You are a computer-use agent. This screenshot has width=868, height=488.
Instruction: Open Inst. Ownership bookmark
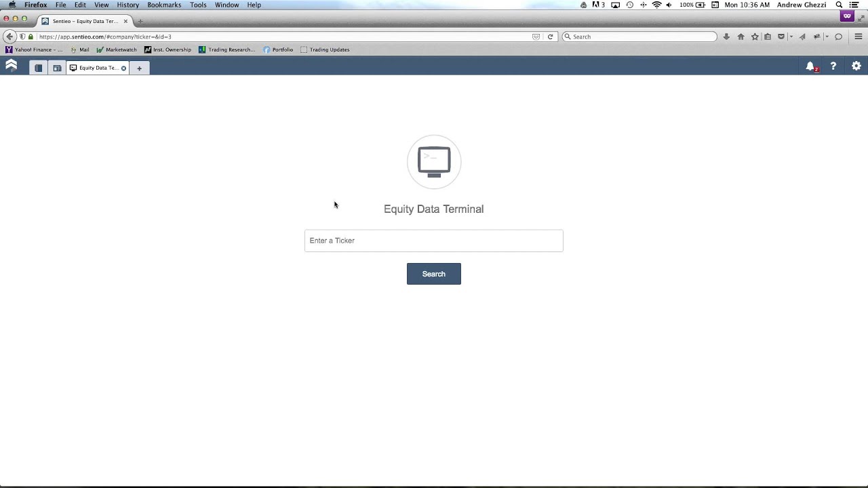click(x=167, y=49)
